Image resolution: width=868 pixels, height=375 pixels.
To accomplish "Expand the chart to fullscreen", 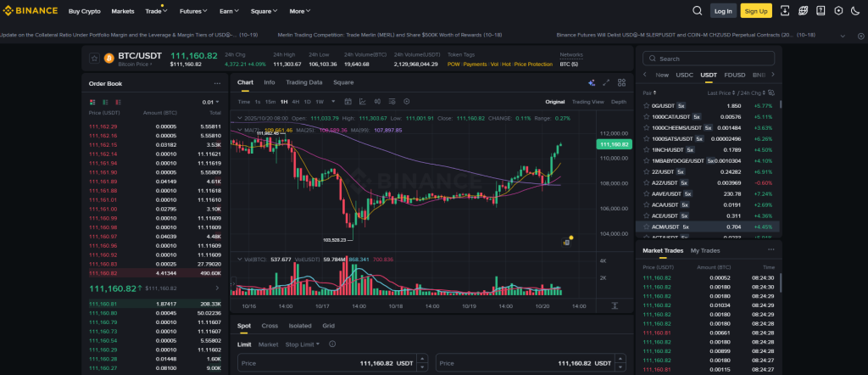I will [x=606, y=82].
